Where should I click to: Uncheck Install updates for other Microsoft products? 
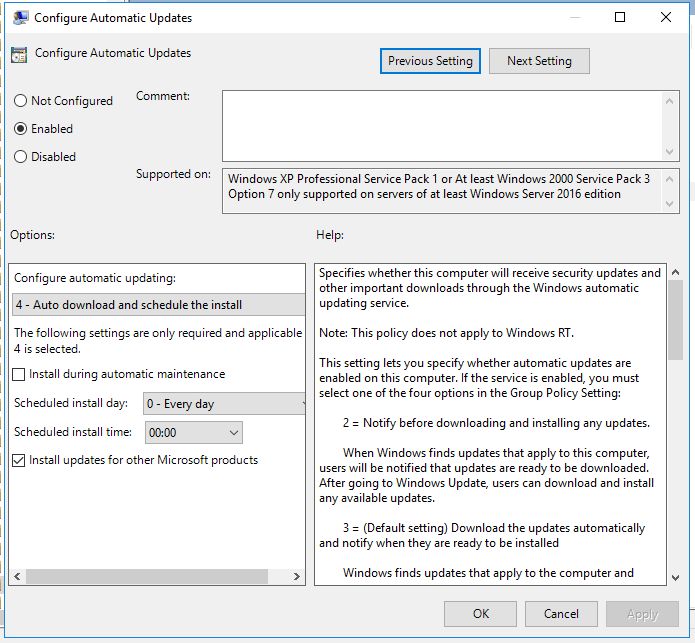click(x=20, y=461)
